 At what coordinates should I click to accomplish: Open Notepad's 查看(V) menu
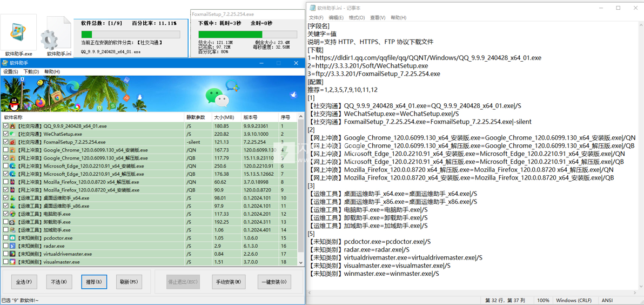tap(378, 18)
